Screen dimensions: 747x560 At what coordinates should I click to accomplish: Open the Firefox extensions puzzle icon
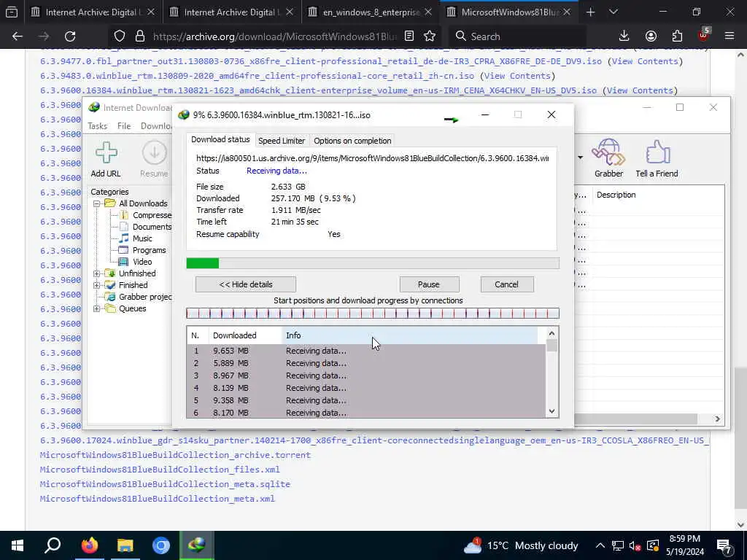tap(677, 36)
